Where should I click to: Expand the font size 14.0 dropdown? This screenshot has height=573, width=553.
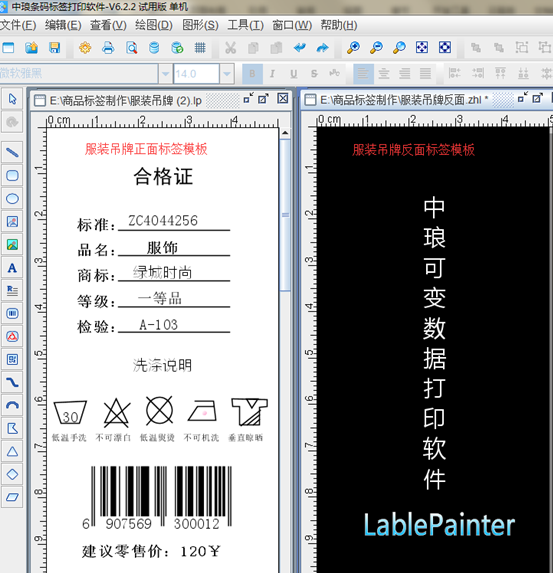pyautogui.click(x=227, y=74)
